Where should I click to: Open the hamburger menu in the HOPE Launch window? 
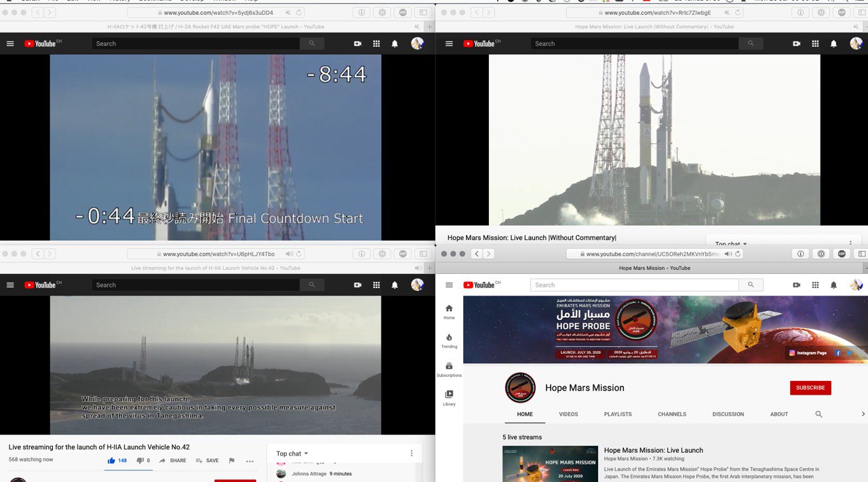(10, 43)
